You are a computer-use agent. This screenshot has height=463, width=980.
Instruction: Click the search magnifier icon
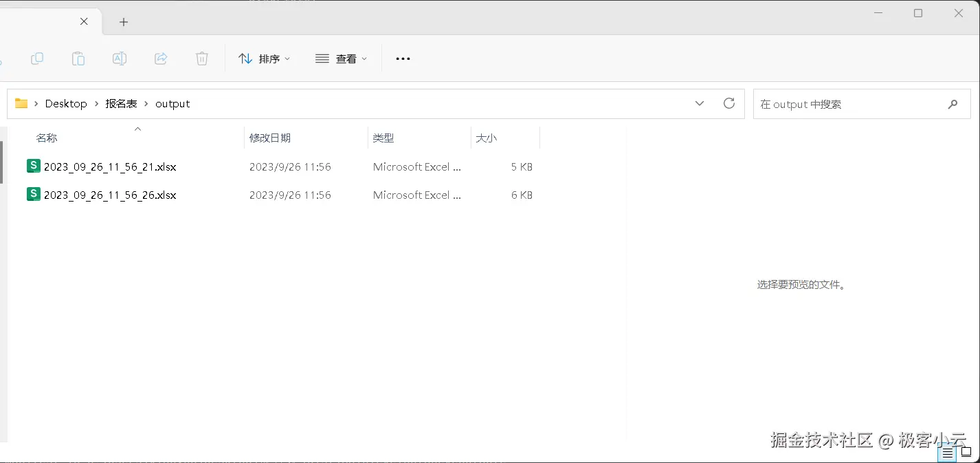click(953, 104)
